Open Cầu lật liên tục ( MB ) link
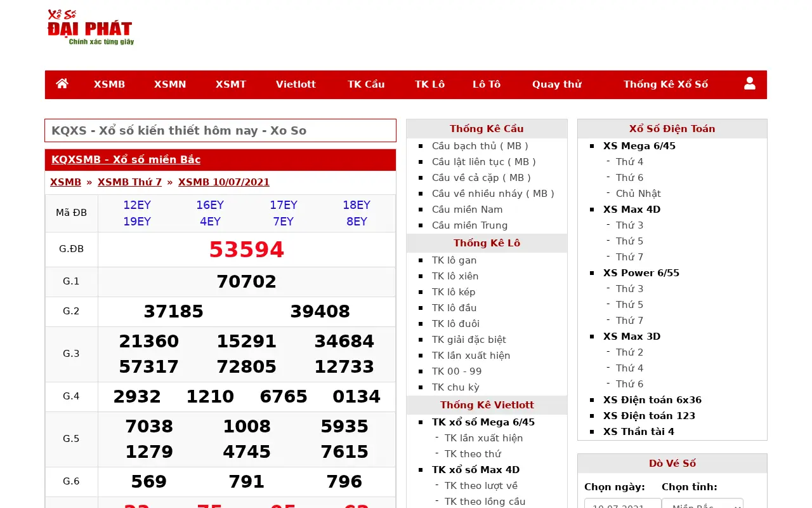The image size is (812, 508). [x=484, y=162]
